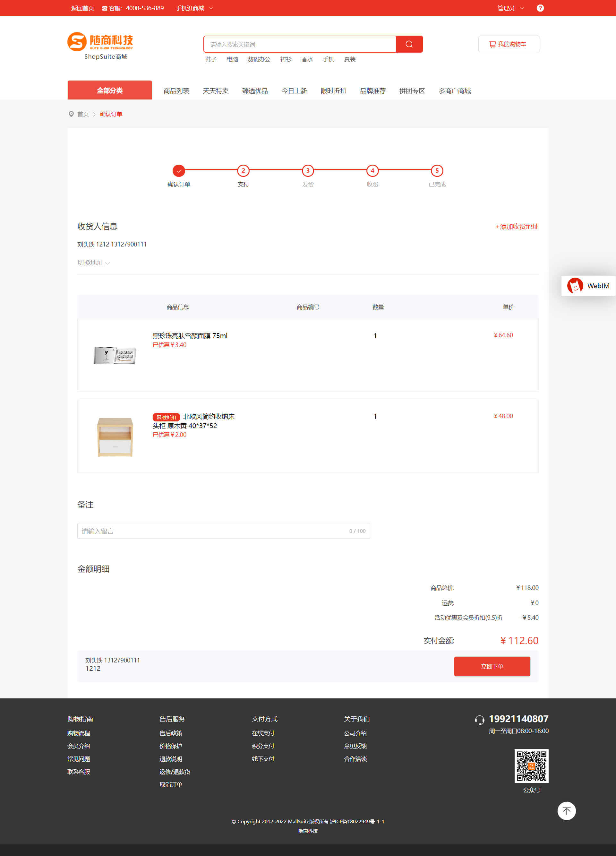Image resolution: width=616 pixels, height=856 pixels.
Task: Click the 随商科技 logo
Action: pos(100,41)
